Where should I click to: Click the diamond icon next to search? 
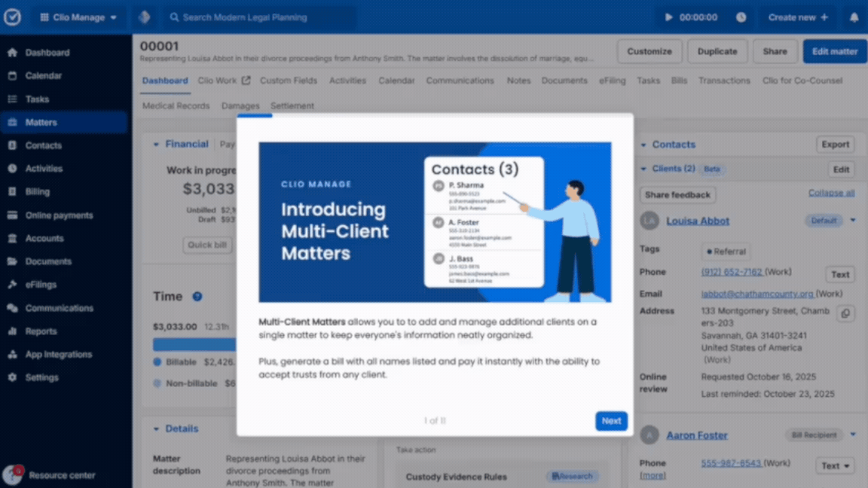click(x=145, y=17)
